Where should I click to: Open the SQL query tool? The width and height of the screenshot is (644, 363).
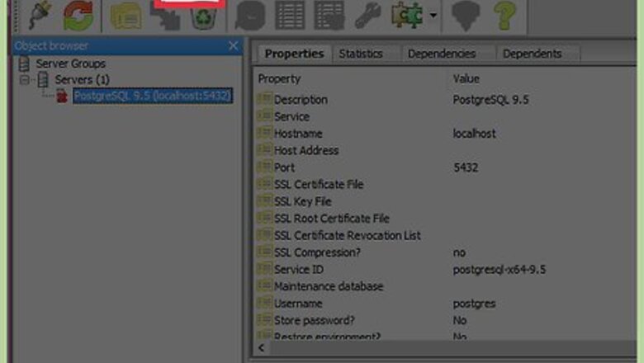(250, 15)
